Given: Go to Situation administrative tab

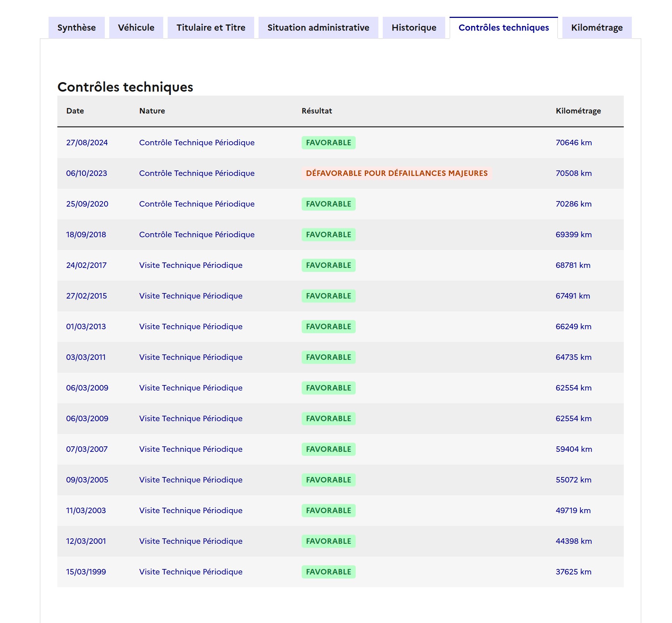Looking at the screenshot, I should click(x=318, y=28).
